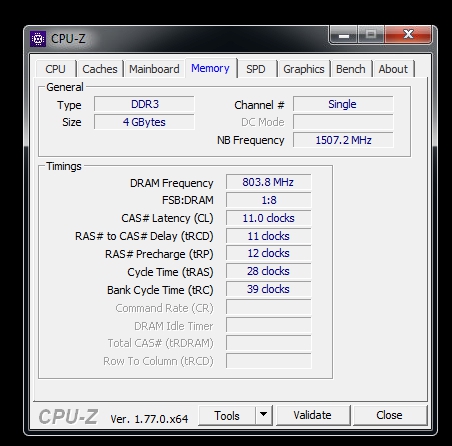The image size is (452, 446).
Task: Click the empty DRAM Idle Timer field
Action: (269, 325)
